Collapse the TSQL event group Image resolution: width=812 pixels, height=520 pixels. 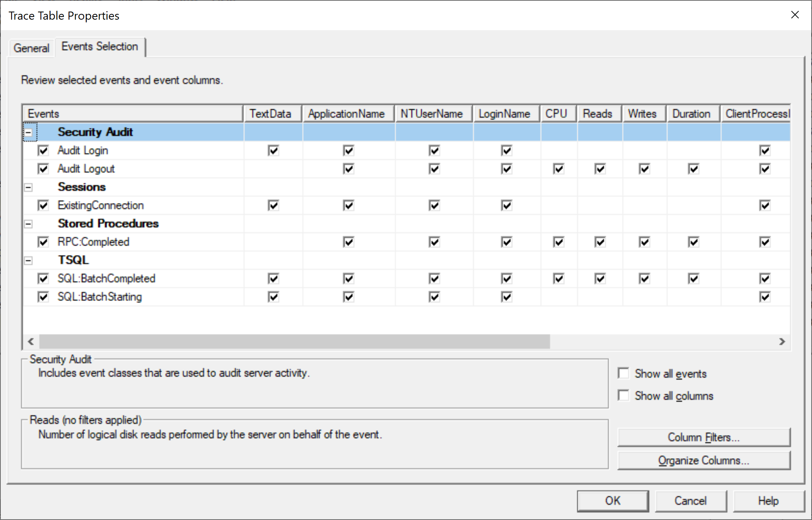pyautogui.click(x=29, y=261)
